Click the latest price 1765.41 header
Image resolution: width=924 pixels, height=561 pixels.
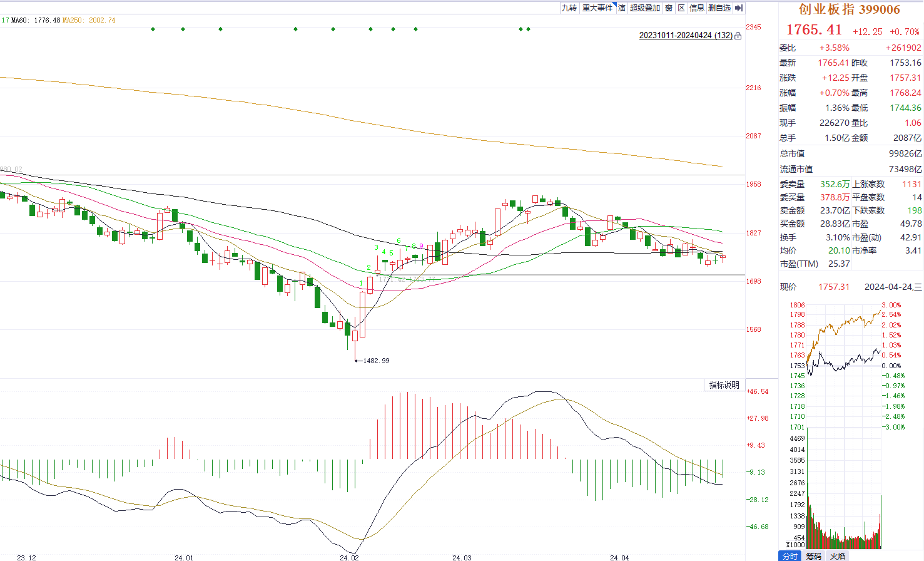coord(814,30)
